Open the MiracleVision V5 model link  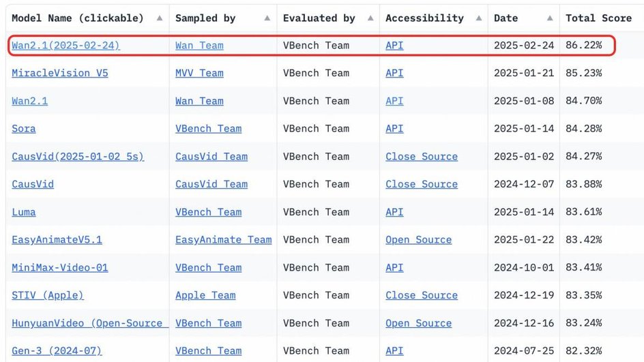[x=60, y=73]
